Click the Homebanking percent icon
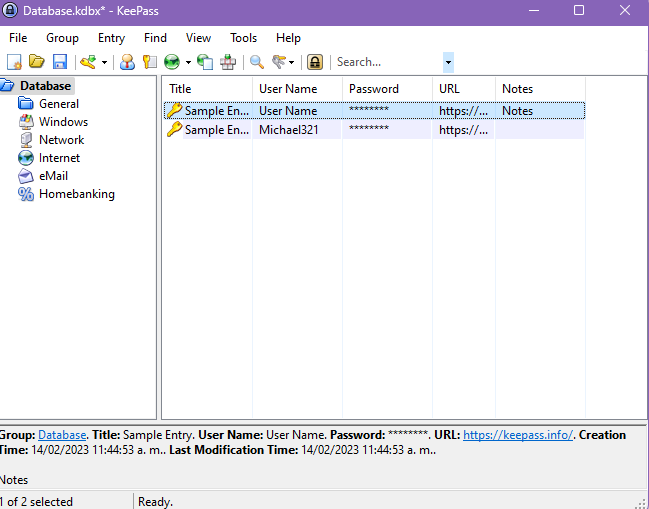 pos(26,194)
